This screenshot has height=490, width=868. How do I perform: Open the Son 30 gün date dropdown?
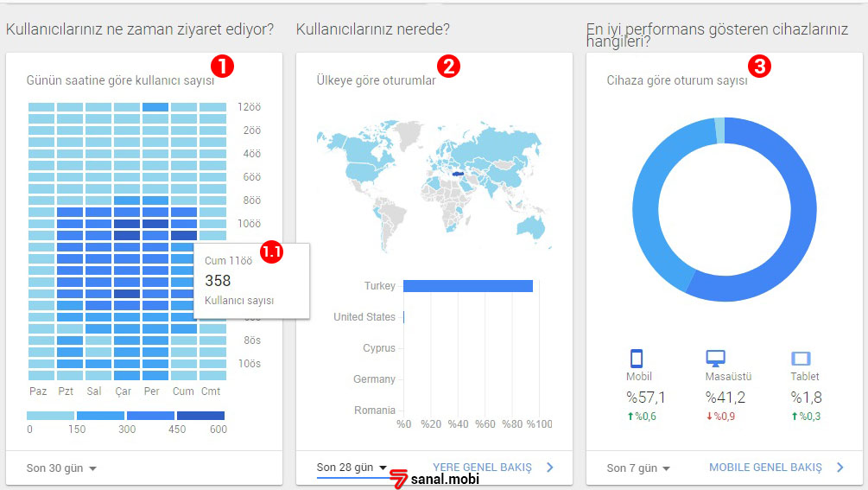(61, 468)
